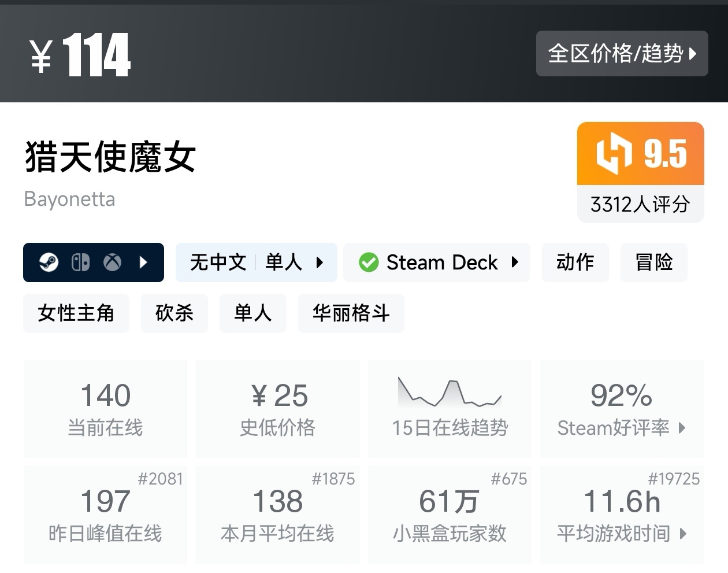Click the 92% Steam rating value
Viewport: 728px width, 573px height.
[621, 395]
